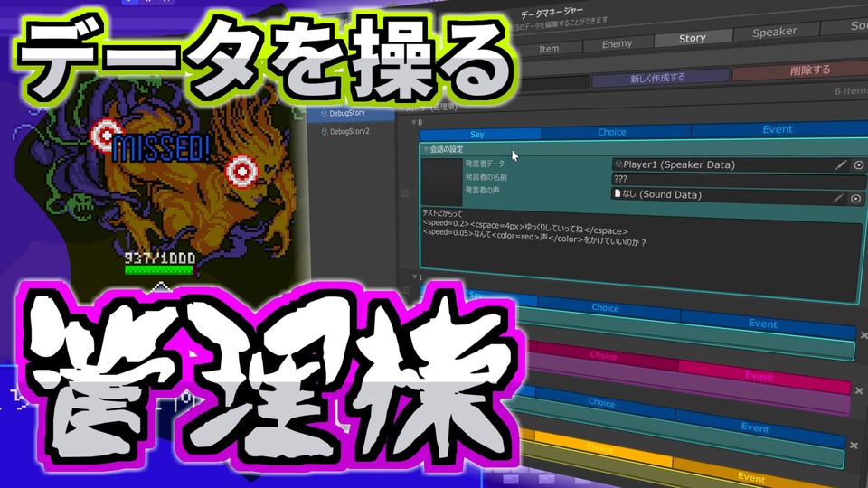
Task: Click the 6 items count text
Action: pos(850,90)
